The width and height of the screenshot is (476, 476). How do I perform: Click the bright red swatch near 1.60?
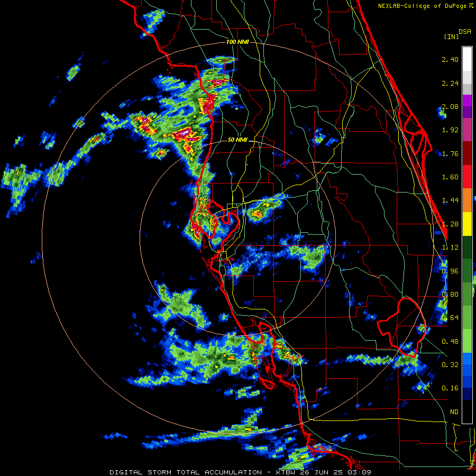[467, 177]
